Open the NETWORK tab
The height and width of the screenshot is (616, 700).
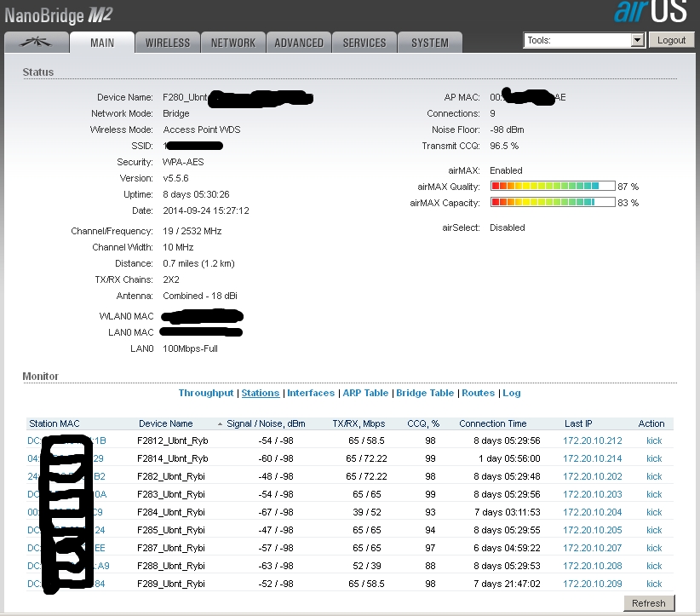[232, 43]
